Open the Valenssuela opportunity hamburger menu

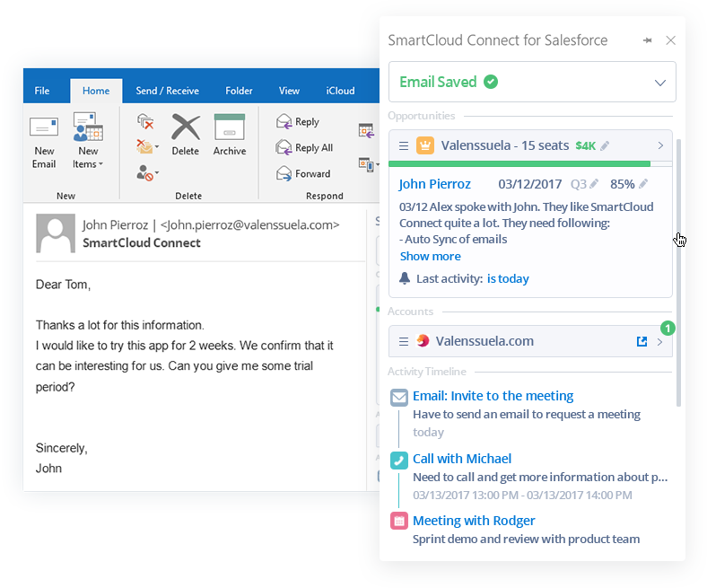pyautogui.click(x=404, y=145)
